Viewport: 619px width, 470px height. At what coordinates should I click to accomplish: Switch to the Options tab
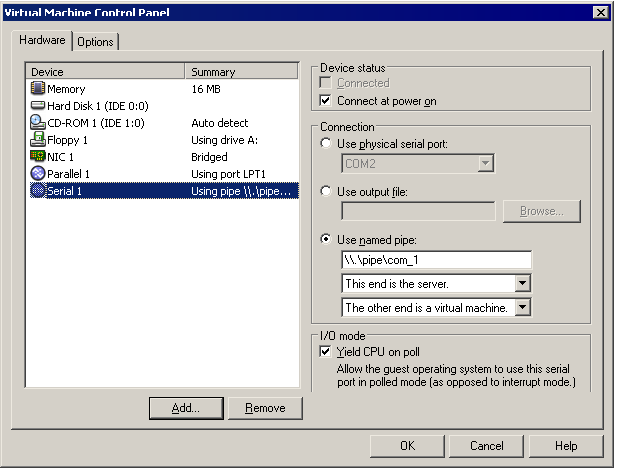tap(96, 41)
